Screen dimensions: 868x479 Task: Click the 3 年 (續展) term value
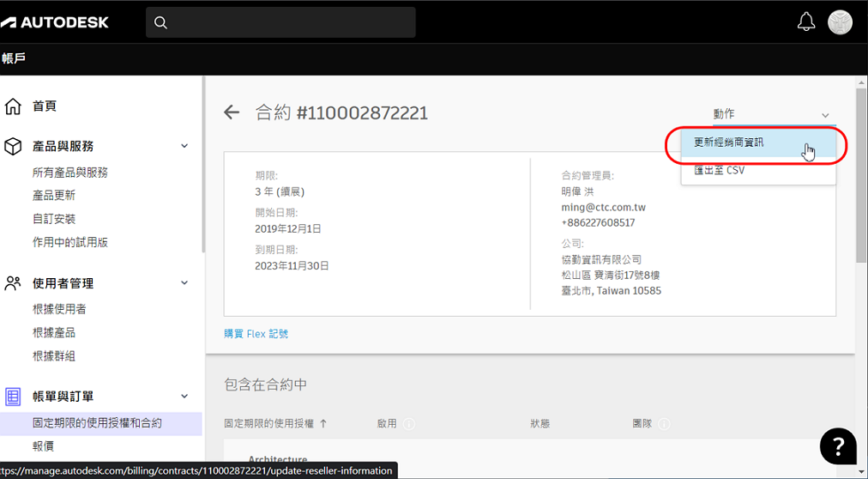pyautogui.click(x=280, y=192)
